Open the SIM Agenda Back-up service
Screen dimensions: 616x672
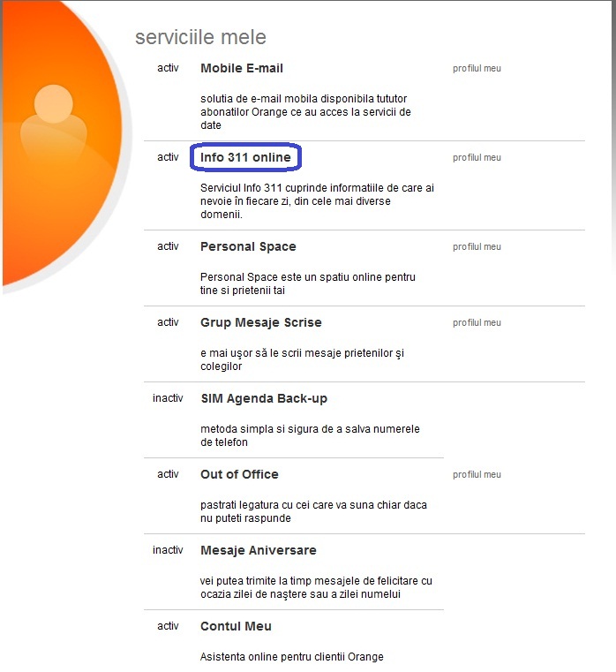click(x=264, y=398)
